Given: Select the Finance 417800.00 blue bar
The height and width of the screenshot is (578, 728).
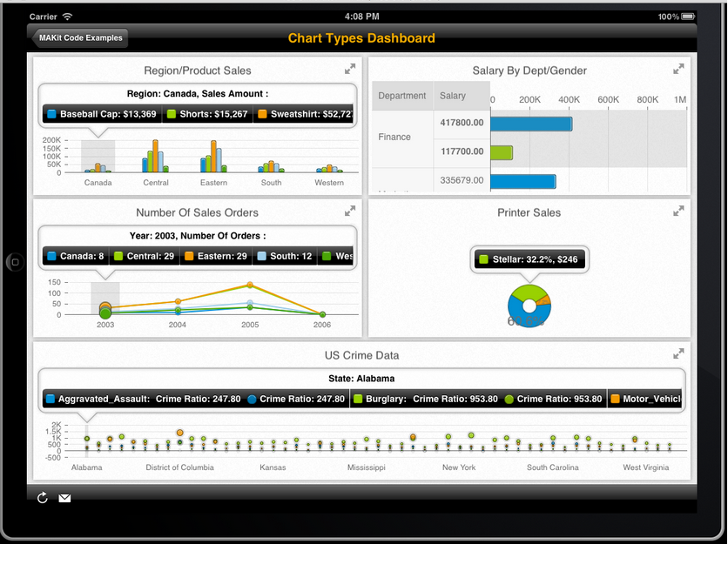Looking at the screenshot, I should (530, 124).
